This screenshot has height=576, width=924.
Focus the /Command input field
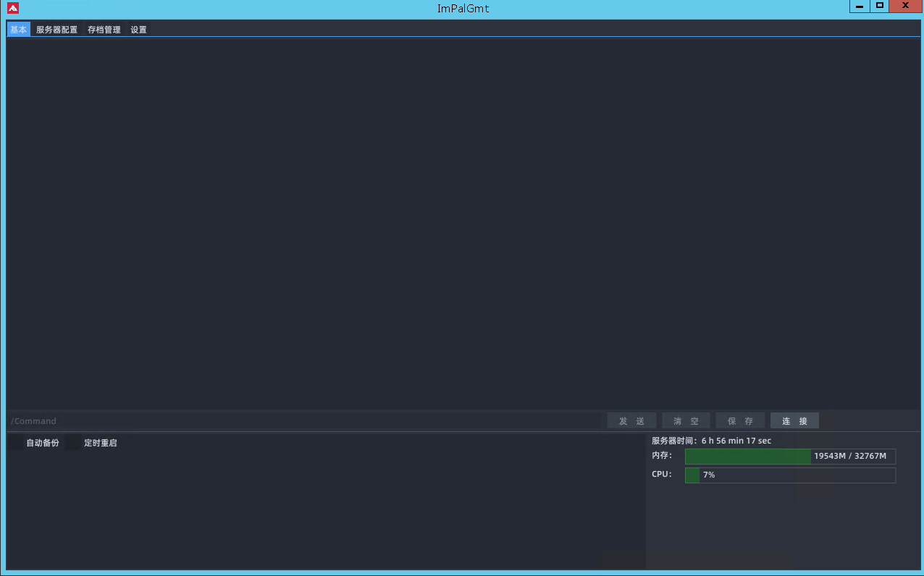tap(304, 421)
